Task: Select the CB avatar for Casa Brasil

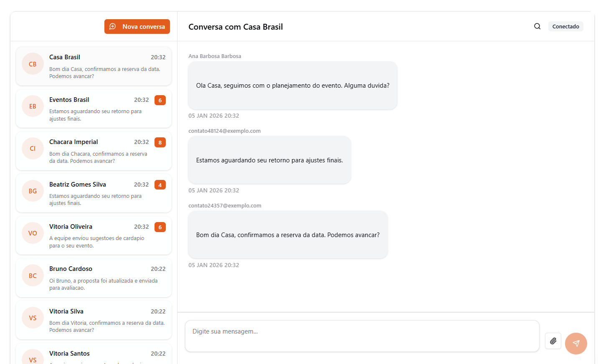Action: click(33, 63)
